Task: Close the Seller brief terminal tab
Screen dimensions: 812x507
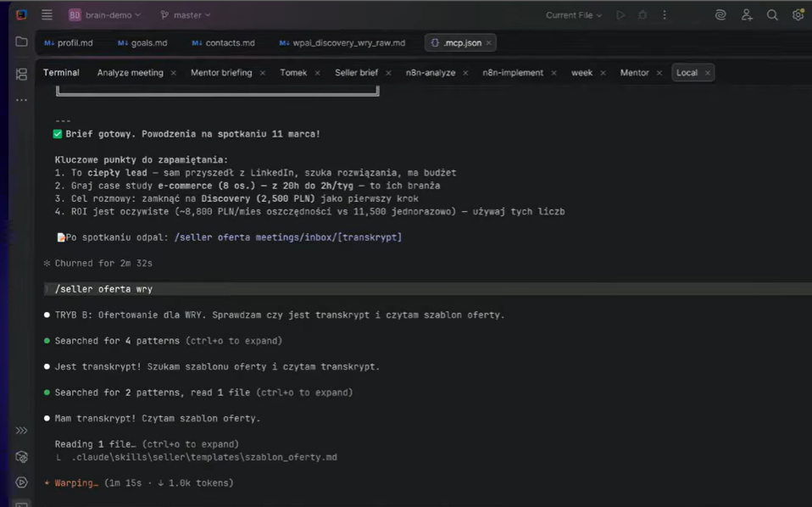Action: [387, 73]
